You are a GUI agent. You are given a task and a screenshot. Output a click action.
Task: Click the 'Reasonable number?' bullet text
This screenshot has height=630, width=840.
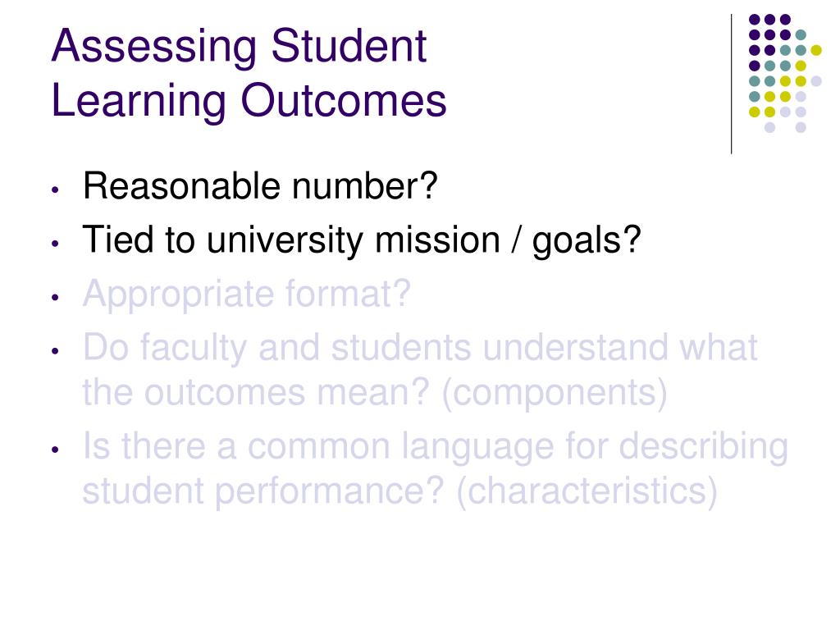click(x=260, y=186)
